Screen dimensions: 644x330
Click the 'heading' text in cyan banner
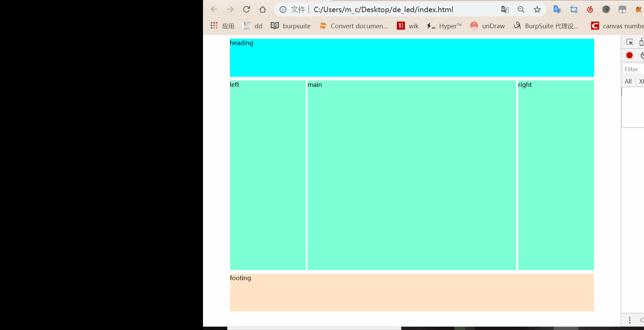[x=241, y=43]
